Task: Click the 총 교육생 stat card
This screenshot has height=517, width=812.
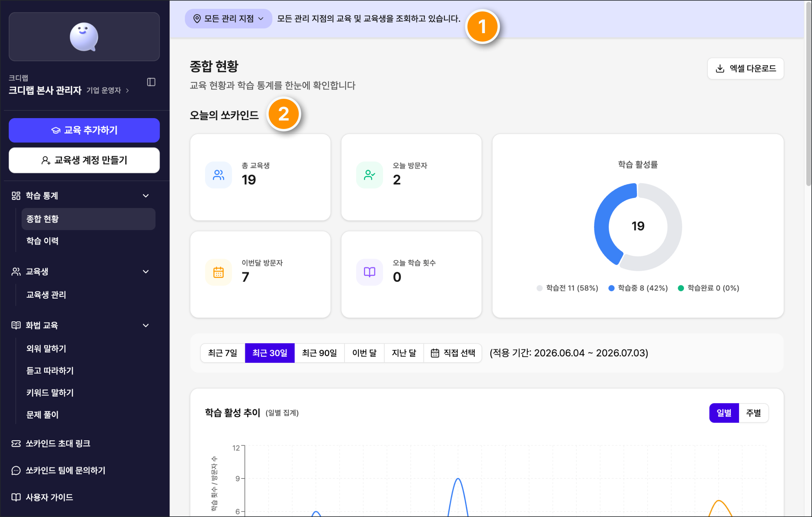Action: coord(260,177)
